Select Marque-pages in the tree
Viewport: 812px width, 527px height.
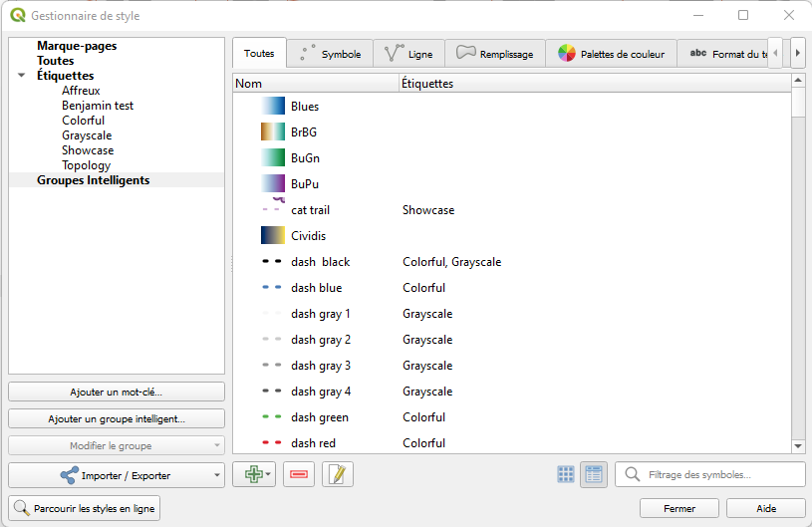coord(77,46)
